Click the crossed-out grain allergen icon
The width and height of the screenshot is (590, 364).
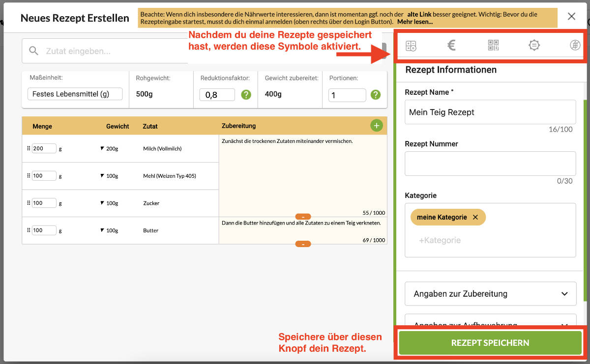[x=575, y=45]
